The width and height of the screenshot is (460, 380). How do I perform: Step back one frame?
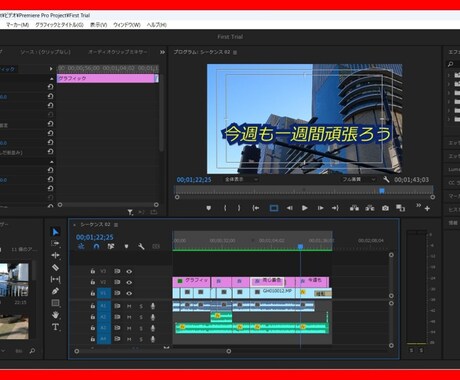click(x=289, y=208)
